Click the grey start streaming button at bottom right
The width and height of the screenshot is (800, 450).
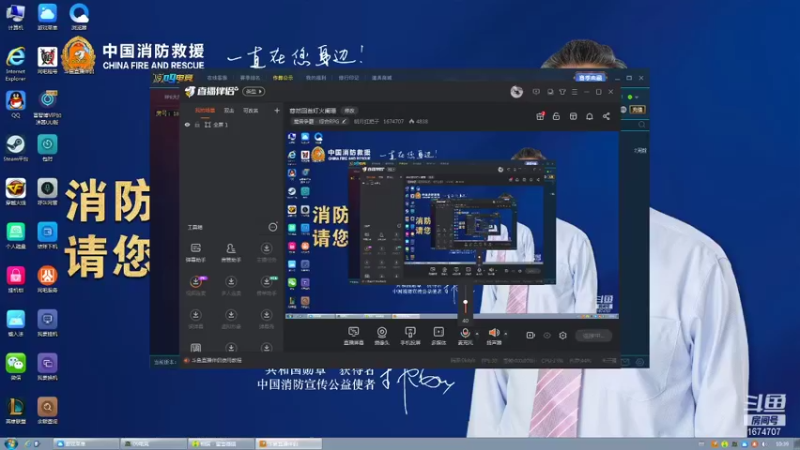[x=593, y=335]
